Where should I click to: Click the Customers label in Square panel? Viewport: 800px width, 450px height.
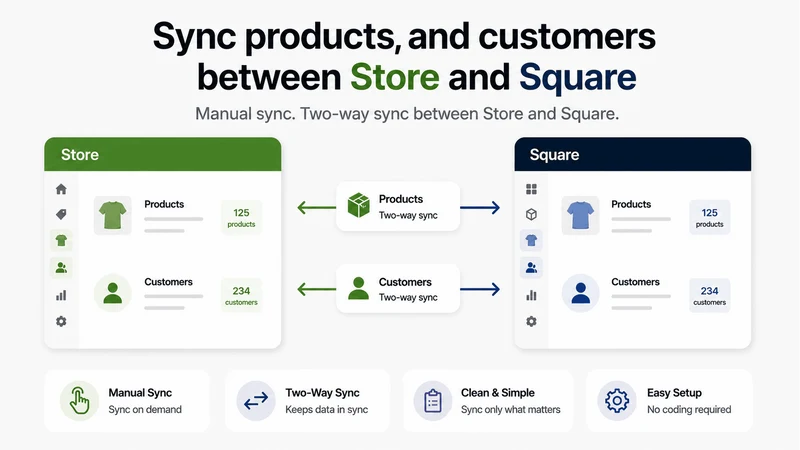tap(635, 282)
